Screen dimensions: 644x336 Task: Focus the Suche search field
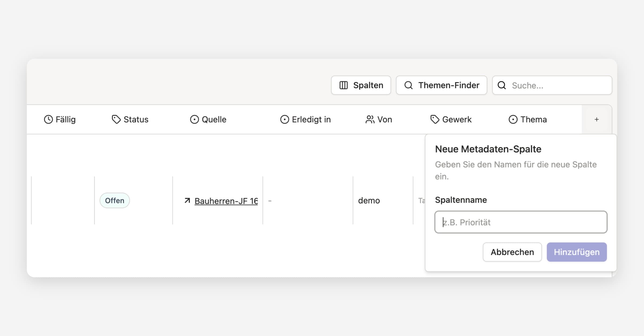tap(558, 85)
